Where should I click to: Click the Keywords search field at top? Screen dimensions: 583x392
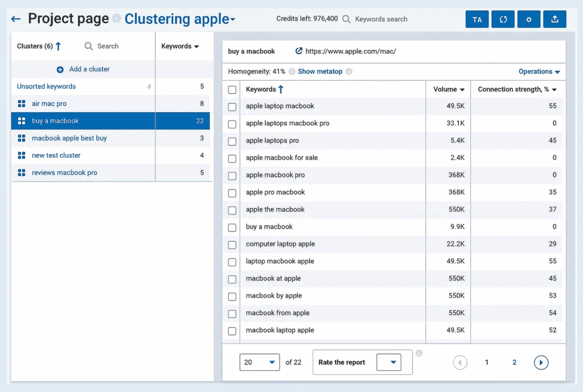tap(381, 19)
